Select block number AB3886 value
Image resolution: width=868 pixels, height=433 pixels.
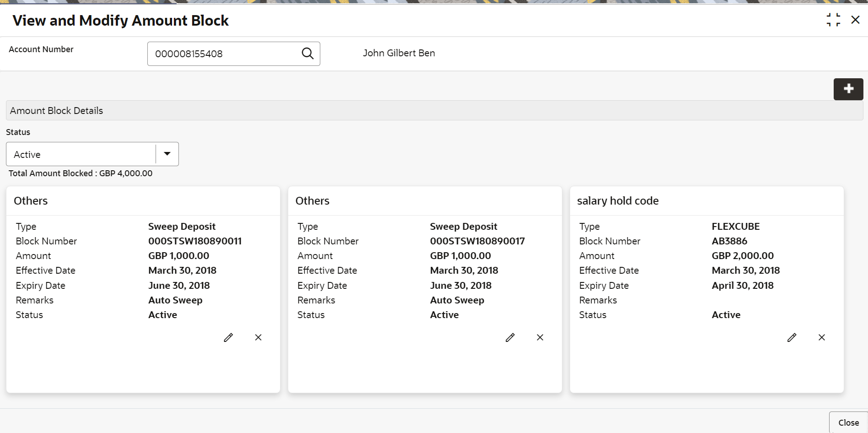click(729, 241)
